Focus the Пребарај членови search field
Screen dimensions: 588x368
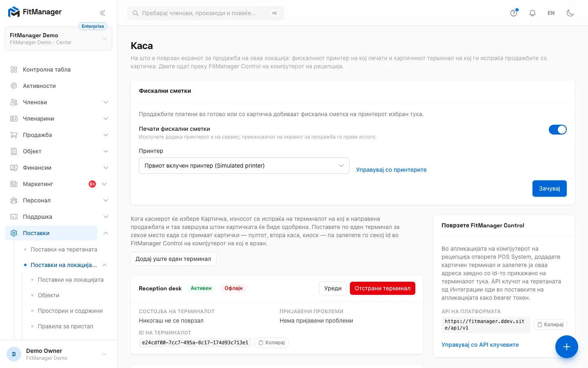(x=206, y=13)
